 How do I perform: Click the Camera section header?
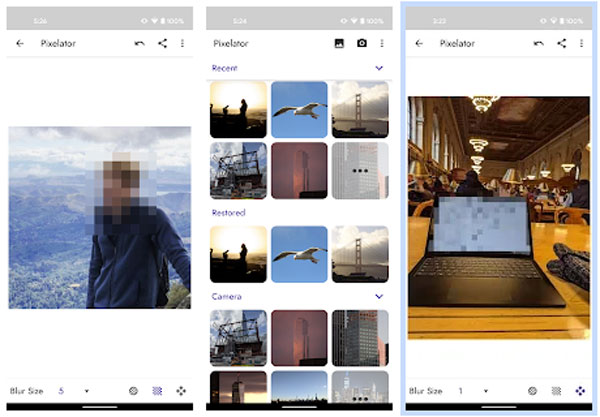click(227, 296)
